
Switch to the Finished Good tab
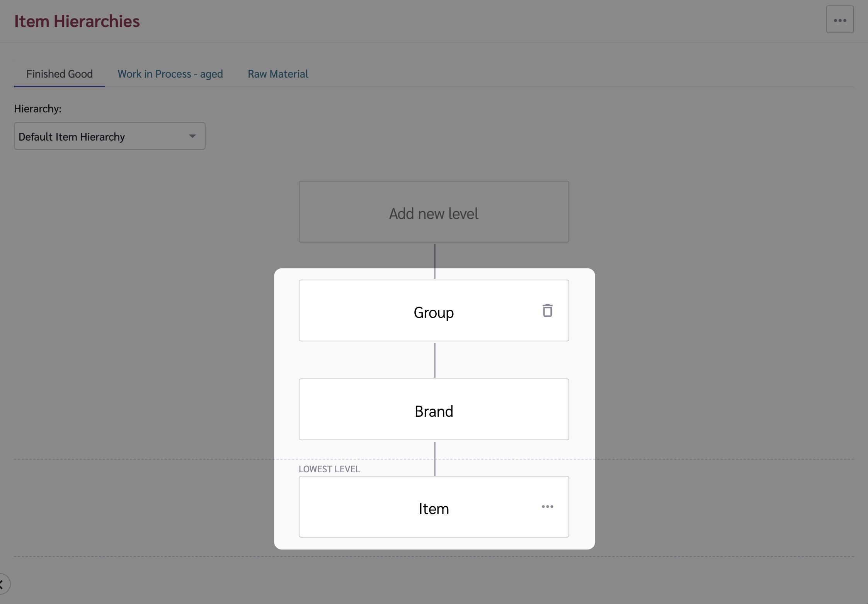coord(60,74)
